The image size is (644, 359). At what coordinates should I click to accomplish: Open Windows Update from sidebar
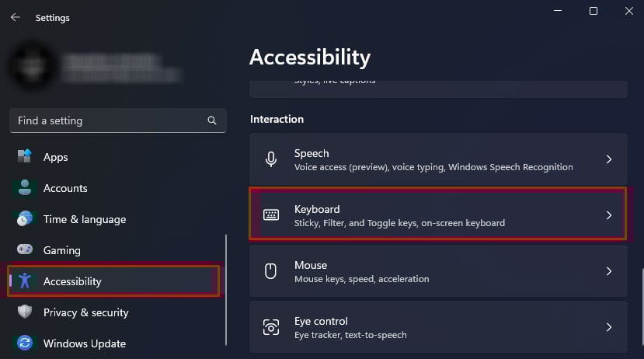click(x=84, y=343)
